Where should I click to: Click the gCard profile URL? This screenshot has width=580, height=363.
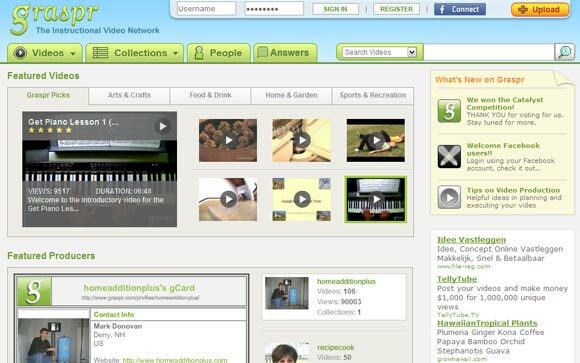(x=140, y=298)
